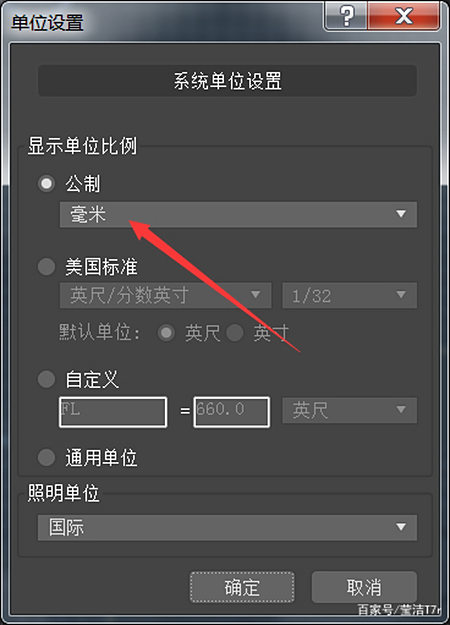Select the 通用单位 radio button
The image size is (450, 625).
coord(46,458)
